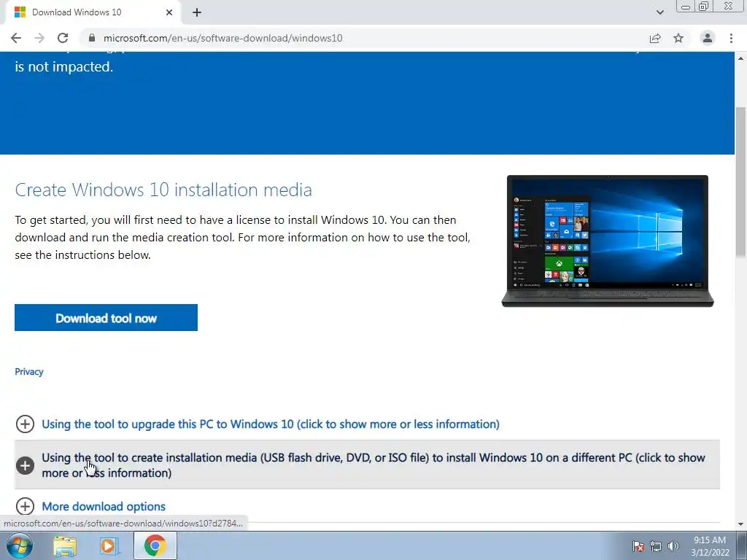The image size is (747, 560).
Task: Close the Download Windows 10 tab
Action: coord(169,12)
